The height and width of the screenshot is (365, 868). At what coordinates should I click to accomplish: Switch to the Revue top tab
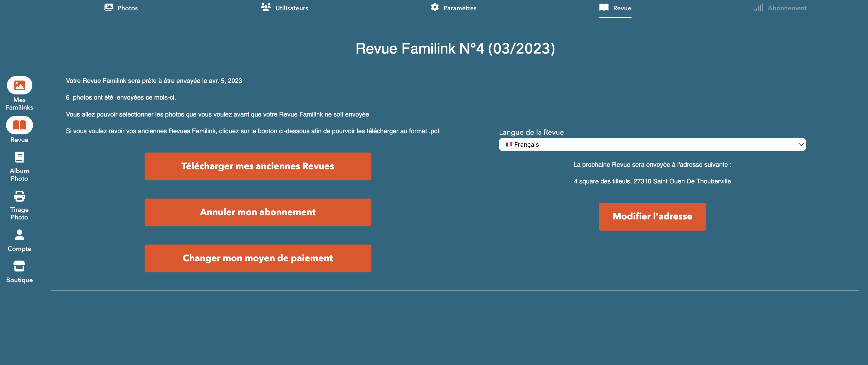(x=622, y=8)
